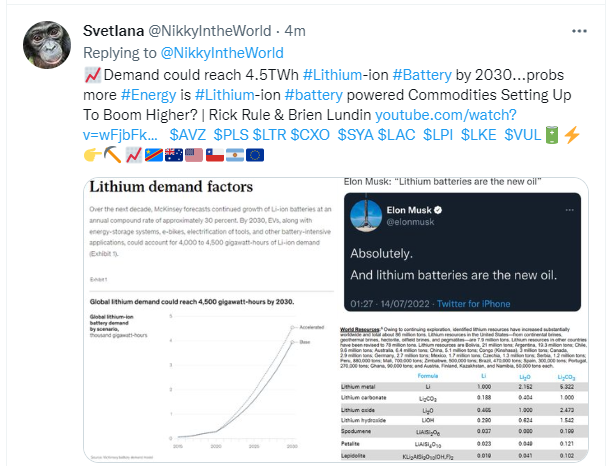This screenshot has width=611, height=466.
Task: Open the @NikkyIntheWorld reply mention link
Action: coord(222,53)
